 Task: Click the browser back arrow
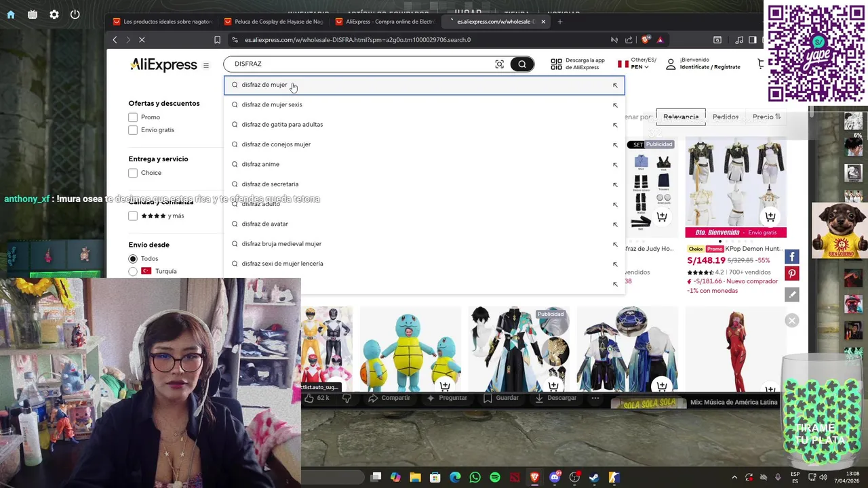tap(115, 40)
